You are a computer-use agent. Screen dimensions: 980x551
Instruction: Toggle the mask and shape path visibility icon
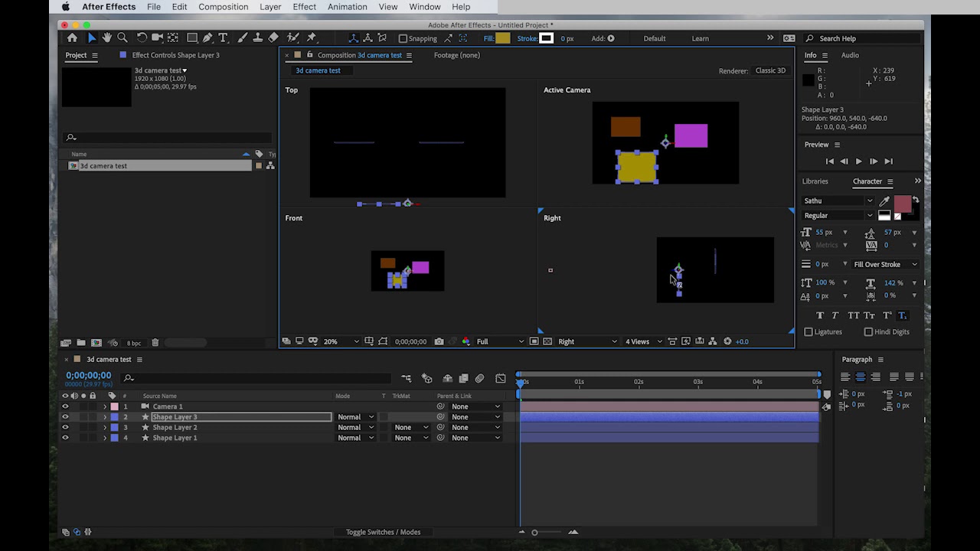383,341
